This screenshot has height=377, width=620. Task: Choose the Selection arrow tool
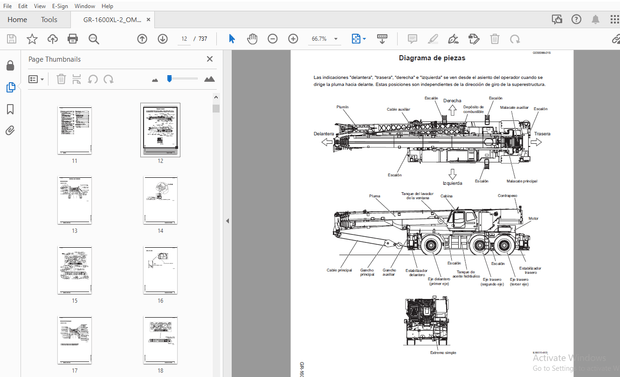click(x=232, y=39)
